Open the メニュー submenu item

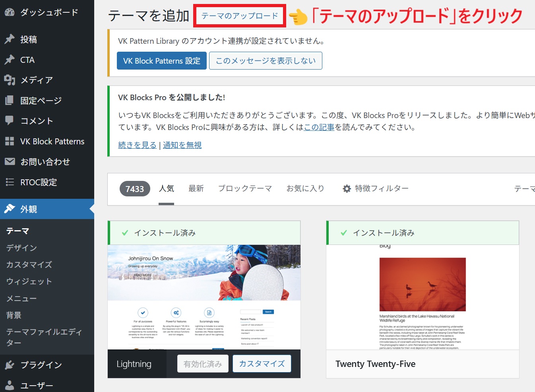click(21, 298)
